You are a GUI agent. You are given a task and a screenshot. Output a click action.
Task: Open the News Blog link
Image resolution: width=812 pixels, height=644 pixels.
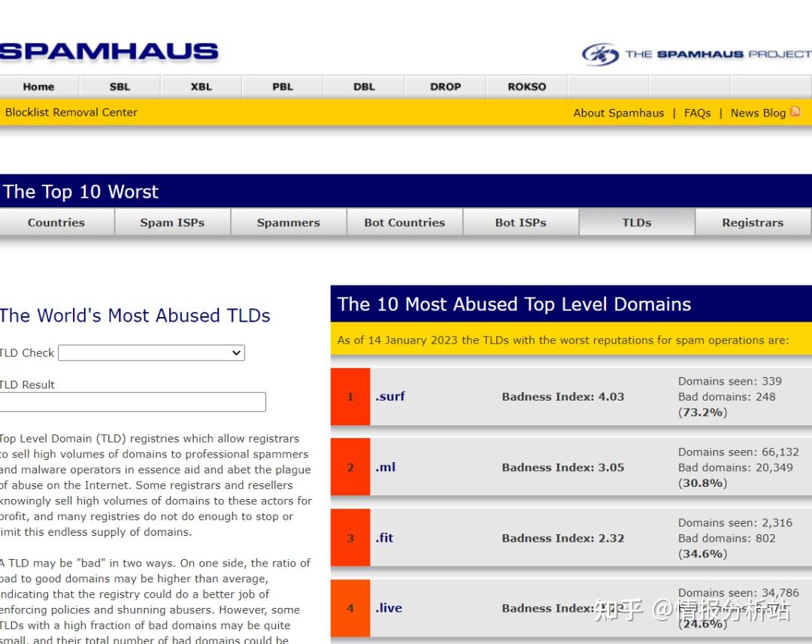pyautogui.click(x=758, y=113)
